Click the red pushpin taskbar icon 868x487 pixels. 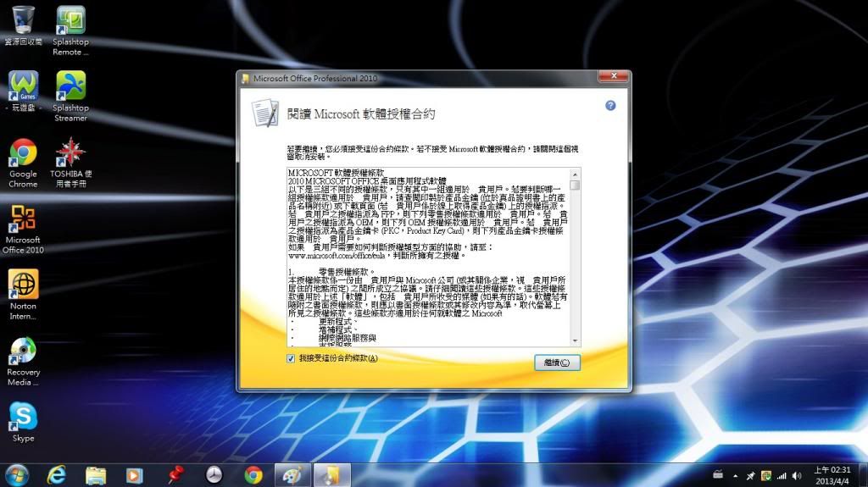coord(175,475)
